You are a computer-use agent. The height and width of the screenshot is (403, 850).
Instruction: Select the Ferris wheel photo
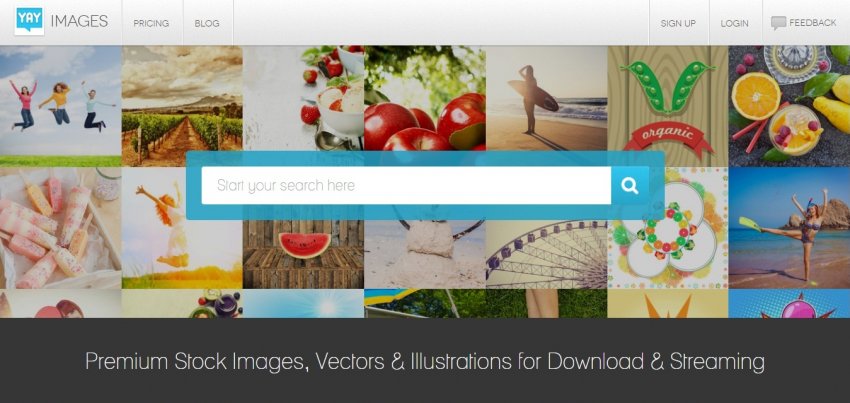(546, 254)
